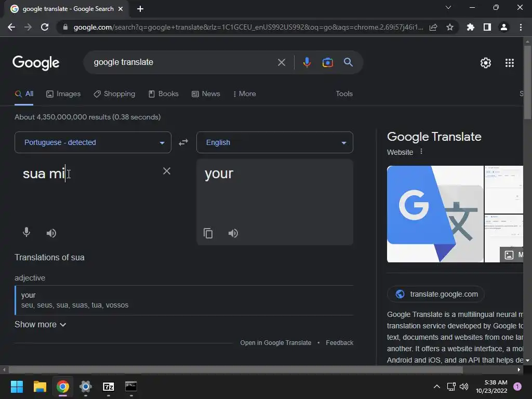This screenshot has height=399, width=532.
Task: Search by image with camera icon
Action: [x=327, y=62]
